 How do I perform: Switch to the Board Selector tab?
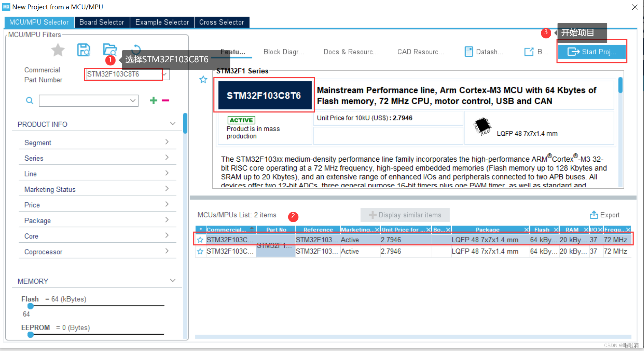tap(102, 22)
